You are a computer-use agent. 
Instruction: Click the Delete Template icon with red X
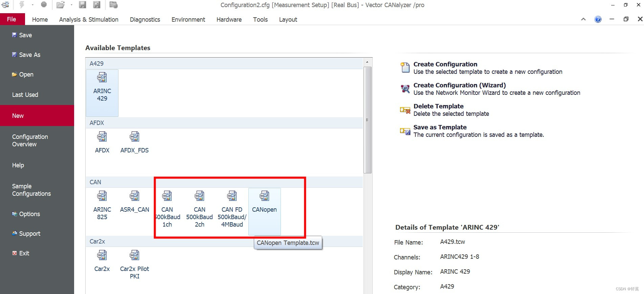point(405,110)
